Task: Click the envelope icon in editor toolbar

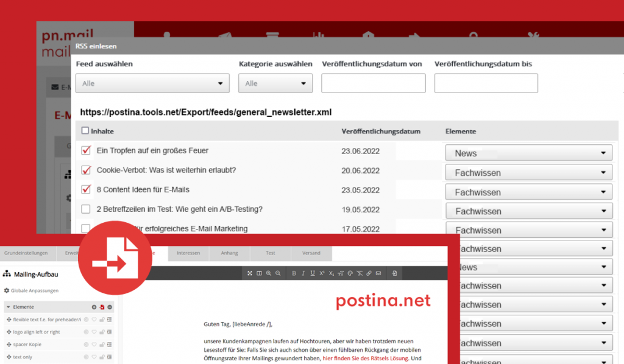Action: coord(378,273)
